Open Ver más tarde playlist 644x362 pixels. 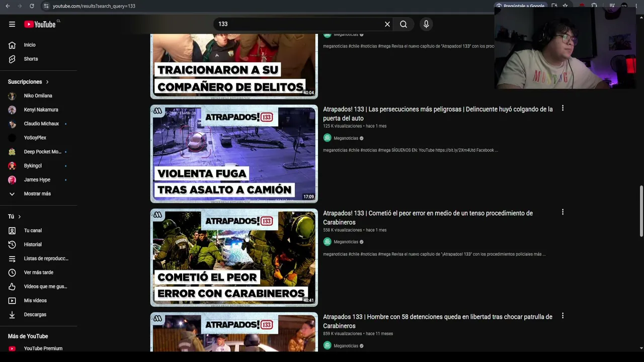[38, 273]
